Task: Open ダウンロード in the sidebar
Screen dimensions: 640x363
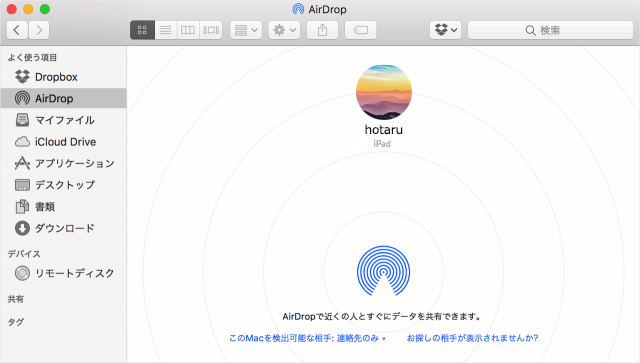Action: point(63,228)
